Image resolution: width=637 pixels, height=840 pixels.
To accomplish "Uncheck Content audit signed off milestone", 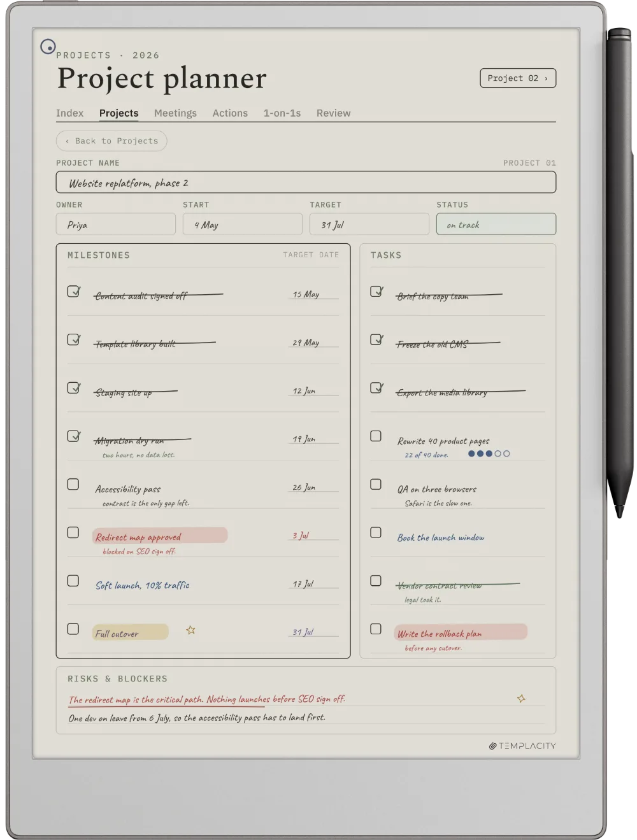I will [x=74, y=291].
